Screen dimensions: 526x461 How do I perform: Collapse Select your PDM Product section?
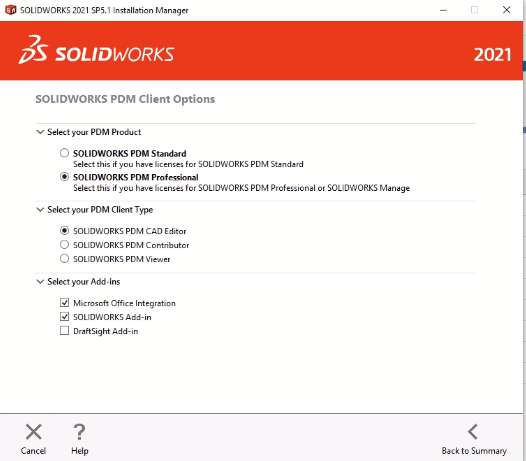[x=40, y=132]
